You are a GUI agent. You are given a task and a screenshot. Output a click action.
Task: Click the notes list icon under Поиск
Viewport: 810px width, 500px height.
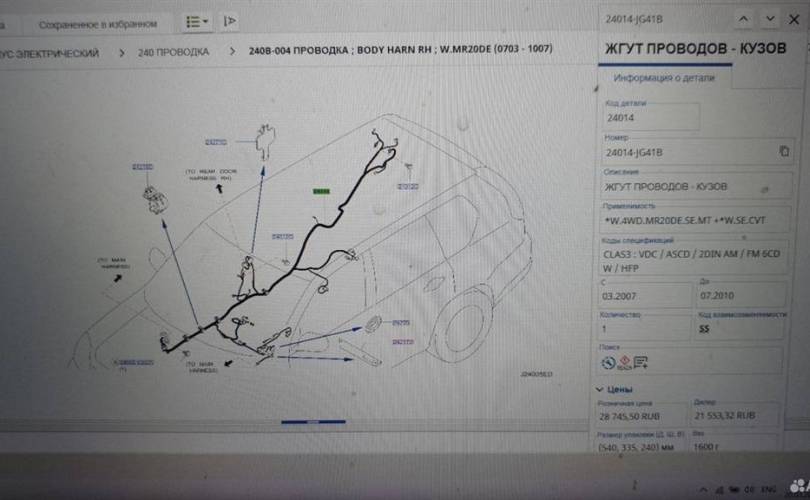(x=641, y=362)
